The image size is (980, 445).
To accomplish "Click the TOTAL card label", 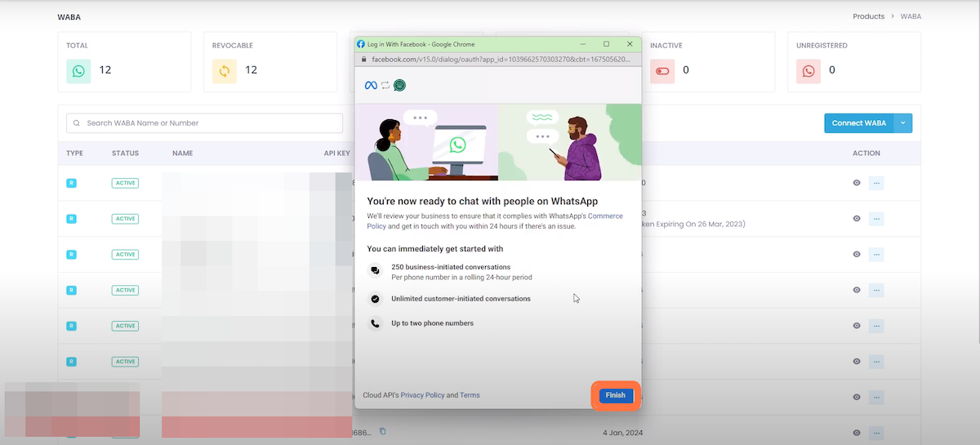I will [77, 46].
